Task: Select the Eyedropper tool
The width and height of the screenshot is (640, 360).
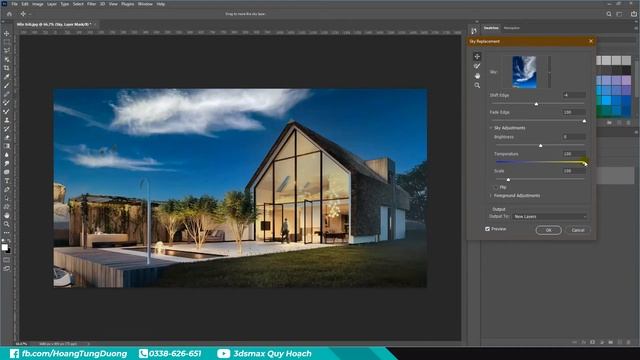Action: [x=7, y=77]
